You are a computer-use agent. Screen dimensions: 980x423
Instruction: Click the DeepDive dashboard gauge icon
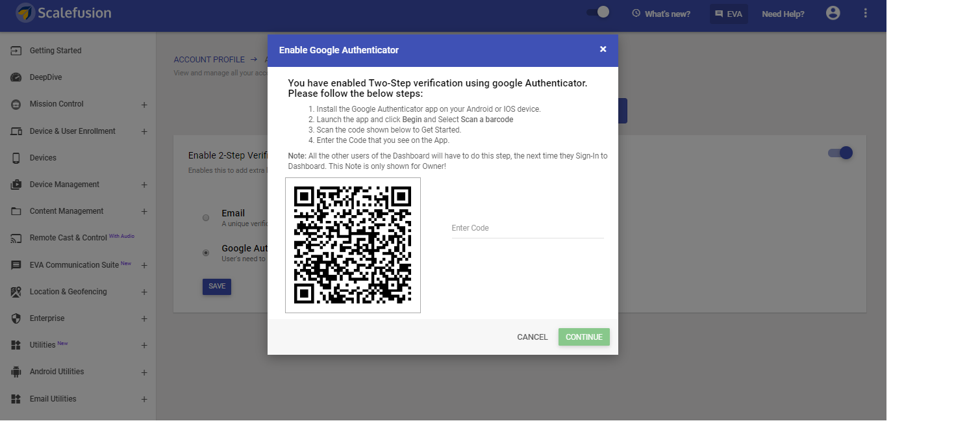[x=16, y=77]
